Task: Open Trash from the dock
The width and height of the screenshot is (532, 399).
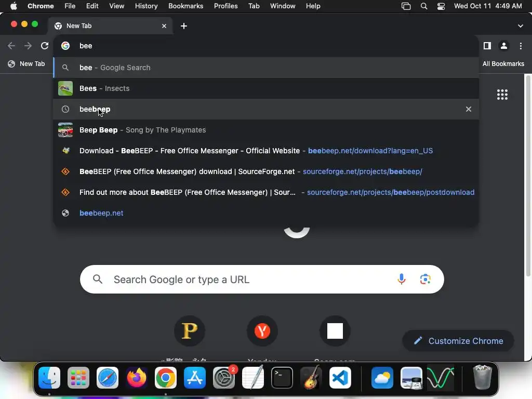Action: pos(482,377)
